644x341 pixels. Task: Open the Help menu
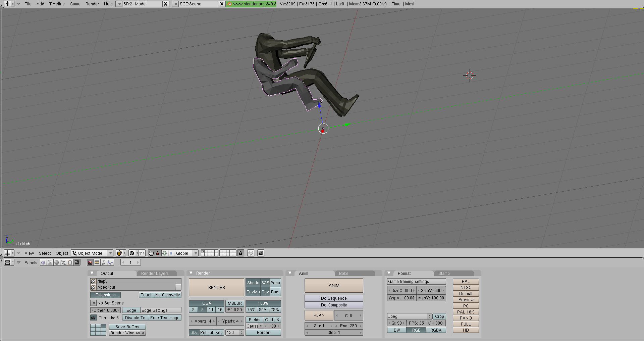(108, 4)
